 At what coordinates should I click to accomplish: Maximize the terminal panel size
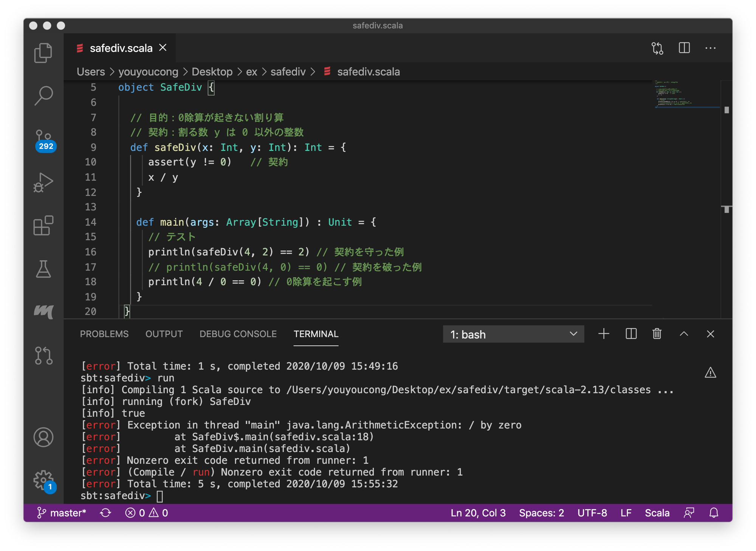[x=684, y=334]
